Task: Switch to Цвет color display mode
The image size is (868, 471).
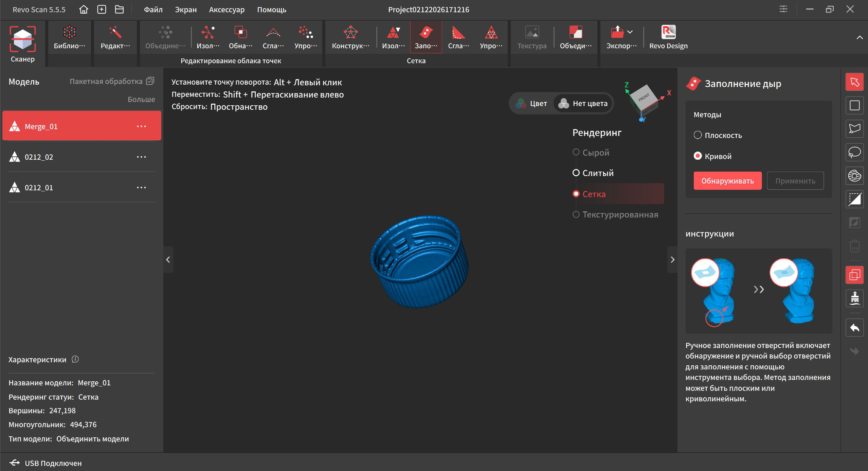Action: pos(531,103)
